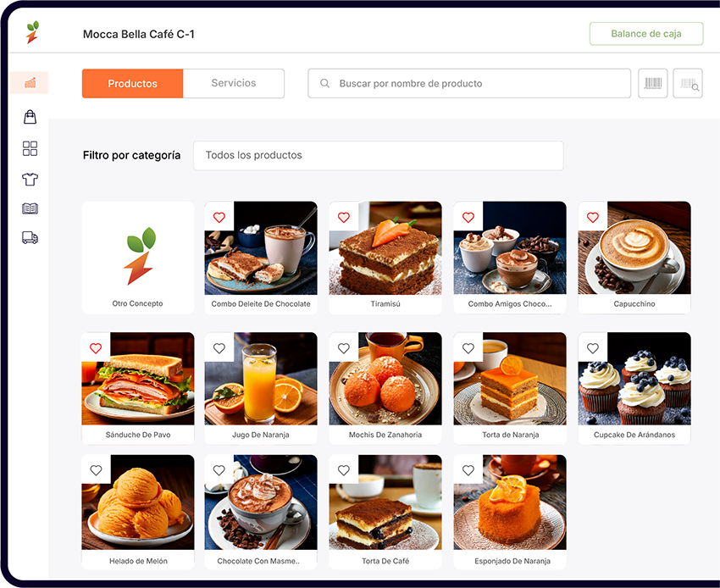Click the carrot logo in header

click(32, 32)
